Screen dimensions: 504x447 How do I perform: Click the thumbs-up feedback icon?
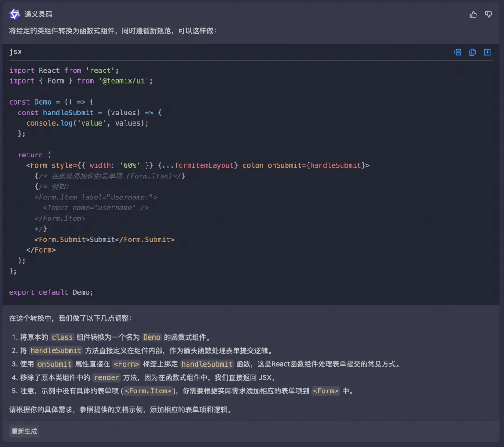tap(473, 14)
